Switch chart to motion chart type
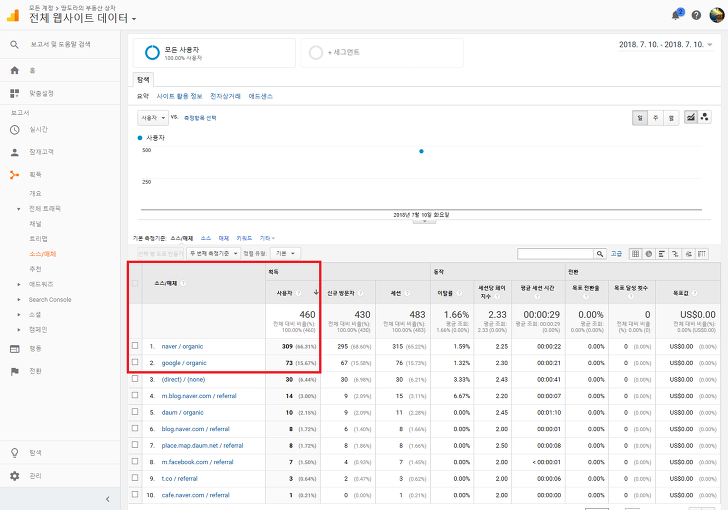This screenshot has width=728, height=510. coord(704,118)
